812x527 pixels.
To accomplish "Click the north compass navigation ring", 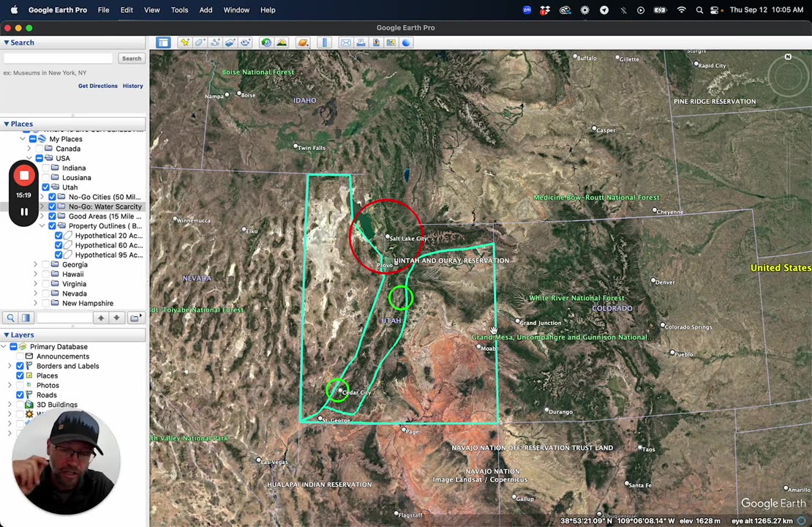I will click(x=788, y=77).
